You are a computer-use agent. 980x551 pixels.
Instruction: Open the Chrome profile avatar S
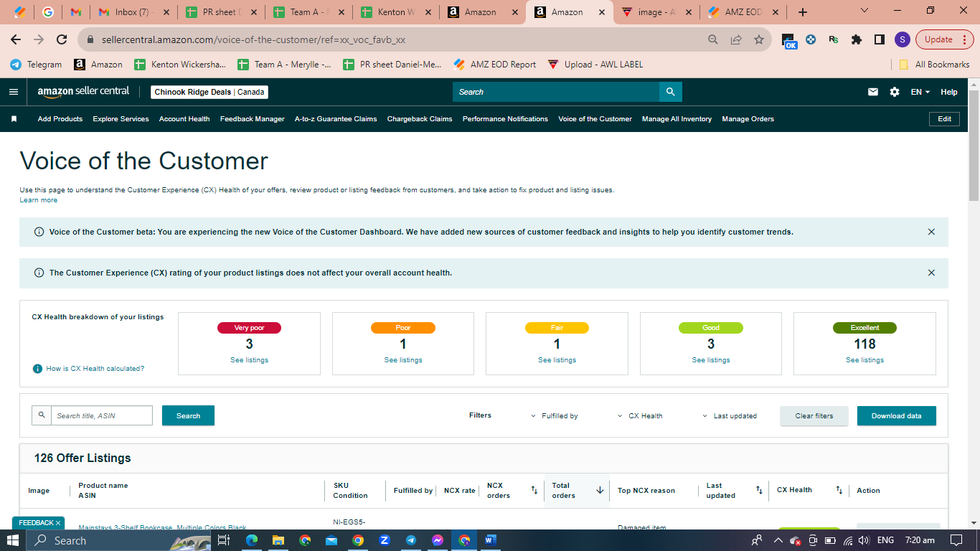[x=903, y=39]
